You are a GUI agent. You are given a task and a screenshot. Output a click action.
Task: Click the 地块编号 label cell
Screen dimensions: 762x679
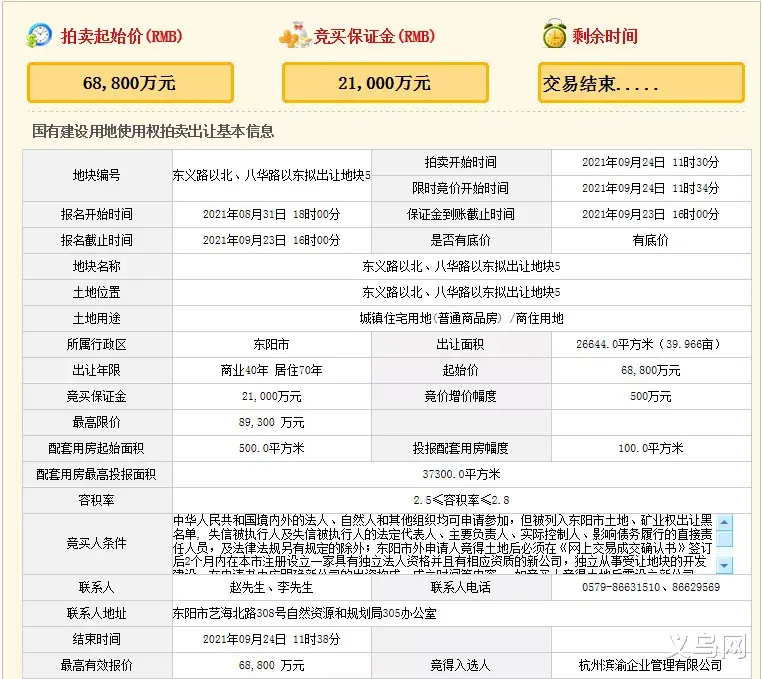pos(97,175)
